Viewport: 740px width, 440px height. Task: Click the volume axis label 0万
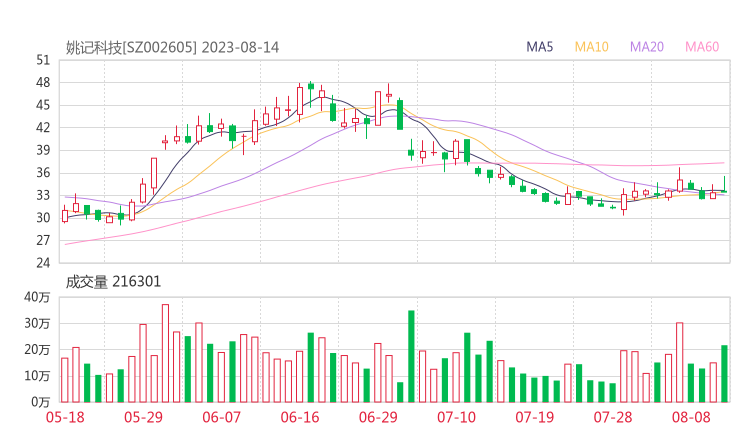41,402
